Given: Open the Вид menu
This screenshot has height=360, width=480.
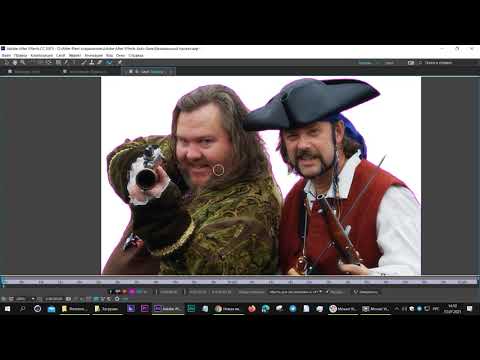Looking at the screenshot, I should pyautogui.click(x=109, y=55).
